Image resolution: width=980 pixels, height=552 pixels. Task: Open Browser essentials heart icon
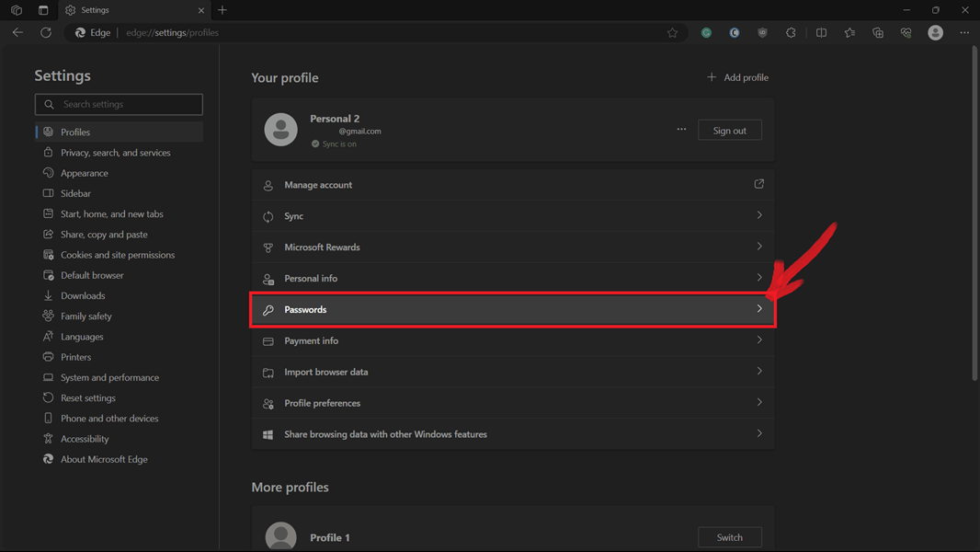coord(906,32)
